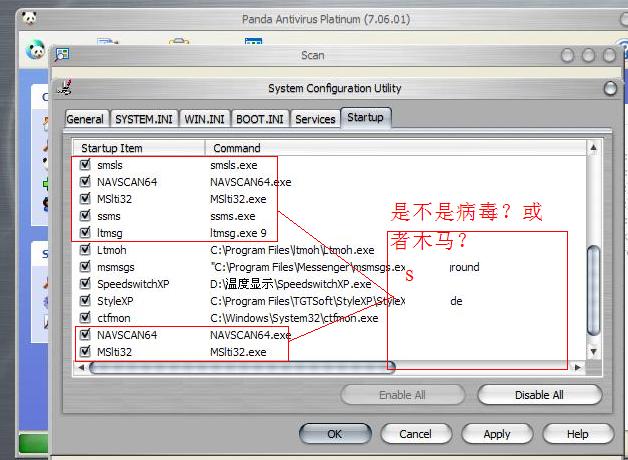Open Help from the dialog buttons

(578, 434)
